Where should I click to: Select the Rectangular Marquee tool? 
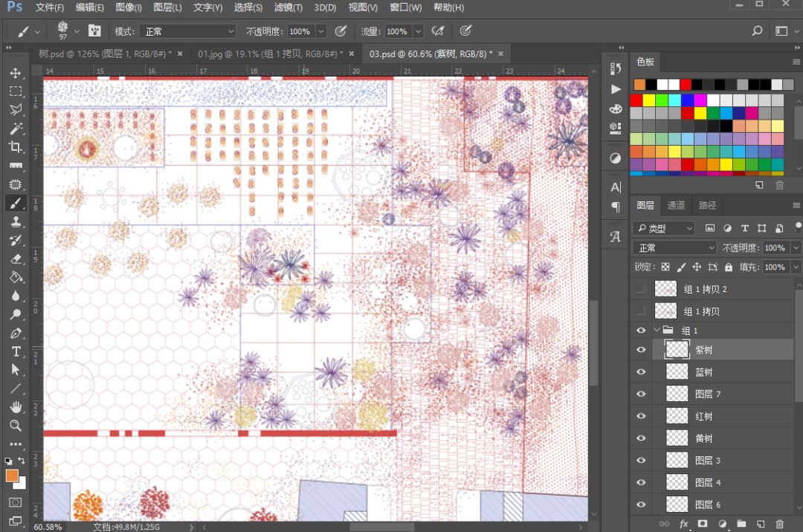click(16, 91)
